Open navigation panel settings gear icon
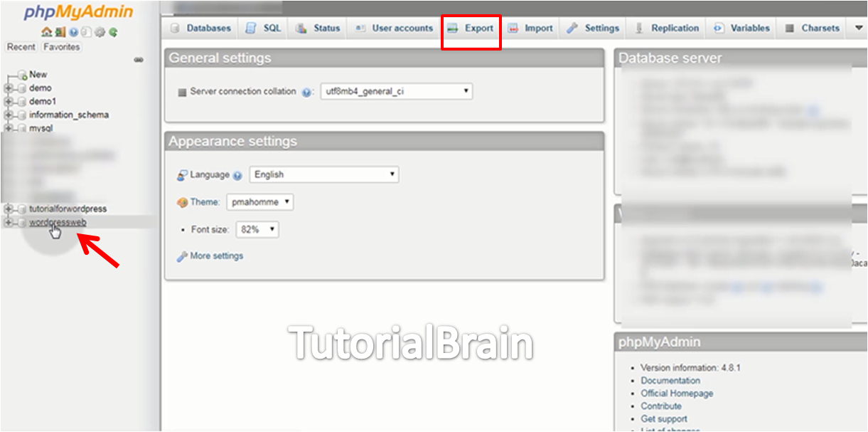The image size is (868, 432). click(x=100, y=32)
